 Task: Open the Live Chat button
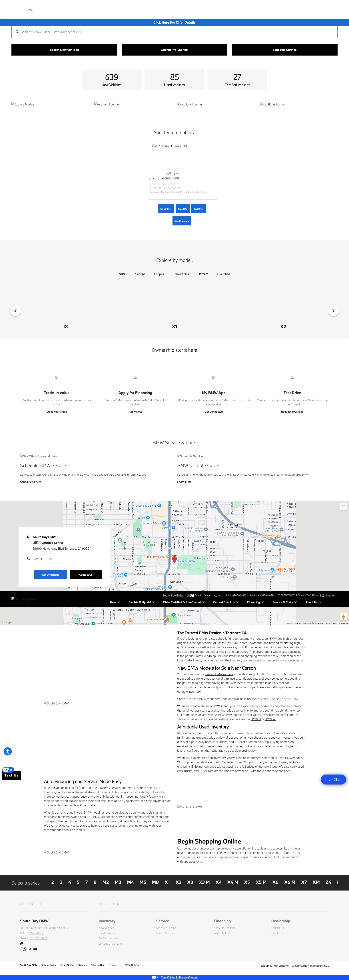(333, 779)
